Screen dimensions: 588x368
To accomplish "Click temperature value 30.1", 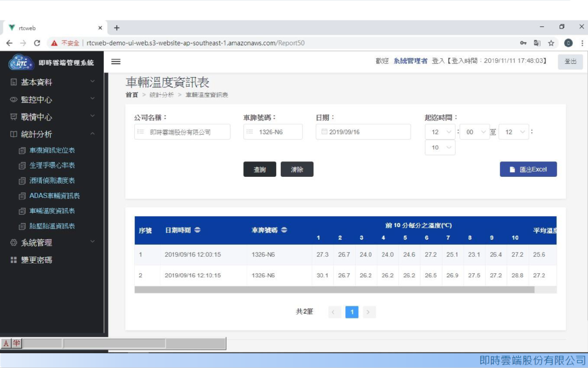I will click(322, 276).
